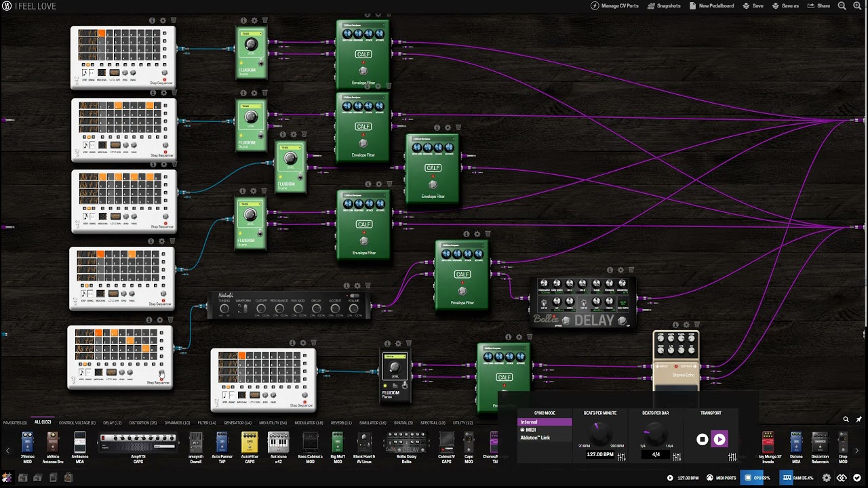Switch to the Reverb plugin category
This screenshot has height=488, width=868.
[340, 423]
